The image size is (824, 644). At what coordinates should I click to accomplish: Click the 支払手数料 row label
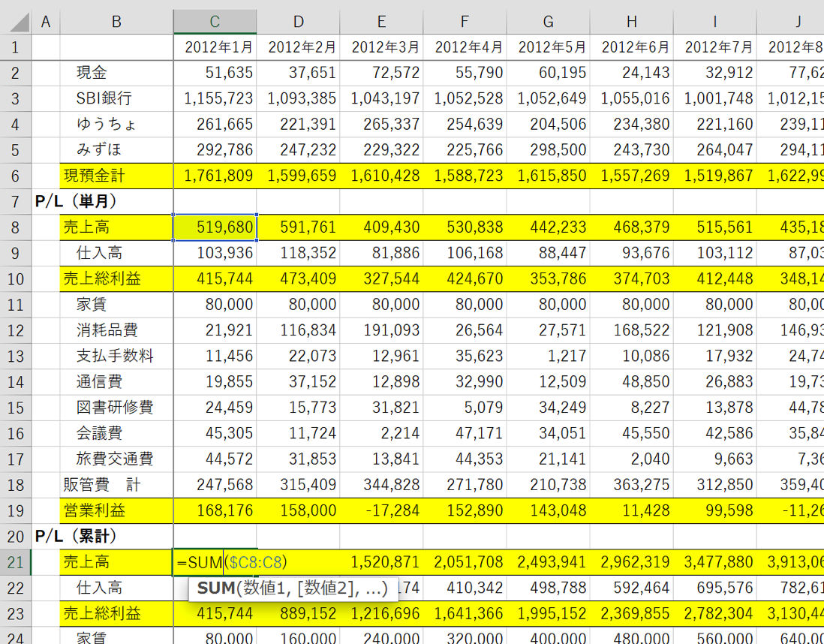click(x=115, y=356)
